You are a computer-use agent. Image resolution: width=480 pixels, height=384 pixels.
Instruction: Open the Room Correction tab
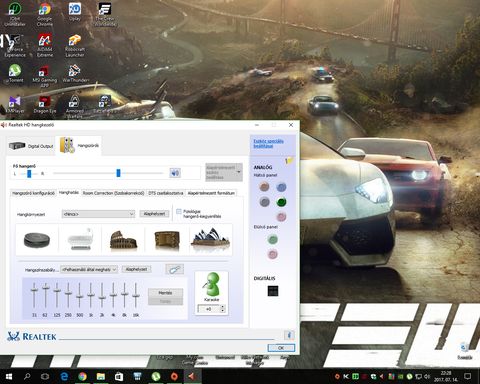point(113,193)
